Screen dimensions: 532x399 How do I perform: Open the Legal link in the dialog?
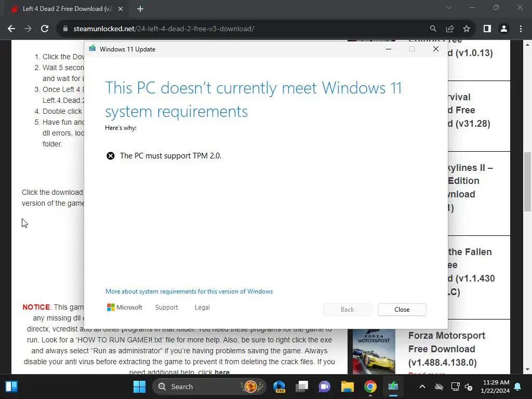202,308
